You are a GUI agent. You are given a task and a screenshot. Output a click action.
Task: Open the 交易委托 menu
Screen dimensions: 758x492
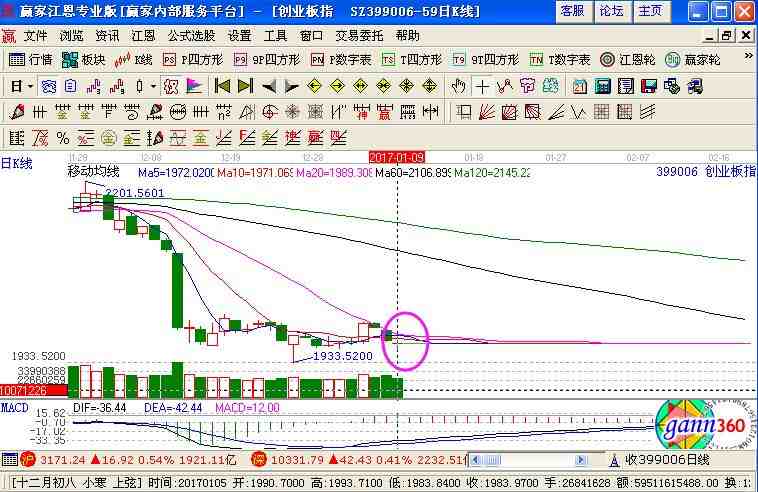(x=360, y=35)
